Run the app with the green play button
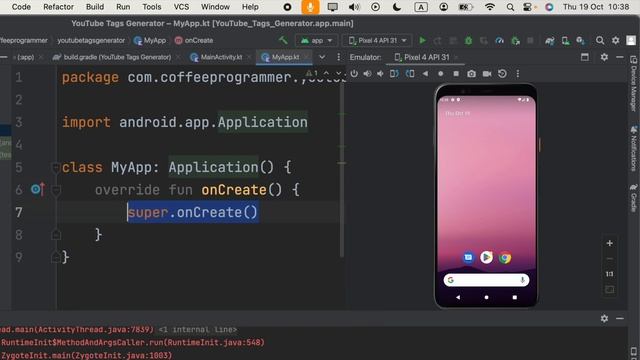Viewport: 640px width, 360px height. tap(422, 40)
